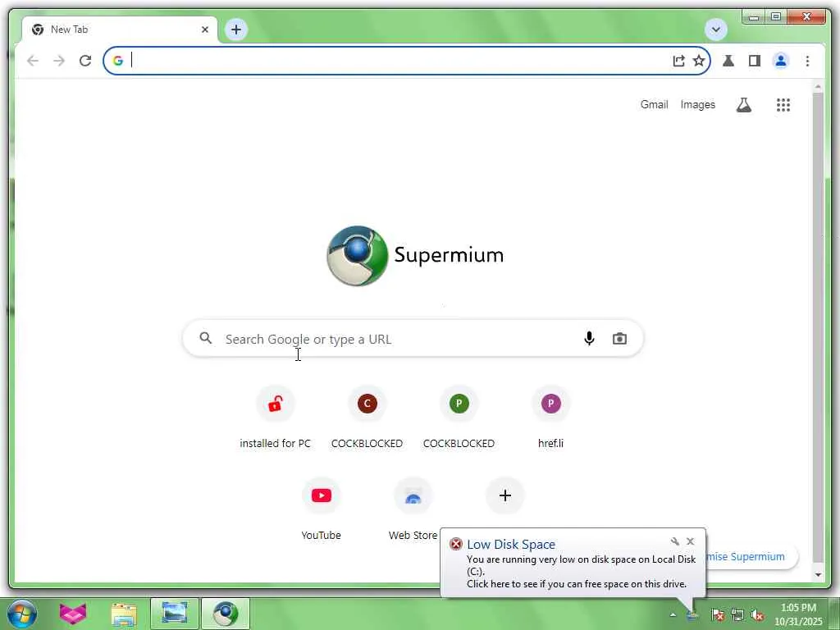840x630 pixels.
Task: Toggle the side panel icon
Action: [x=755, y=61]
